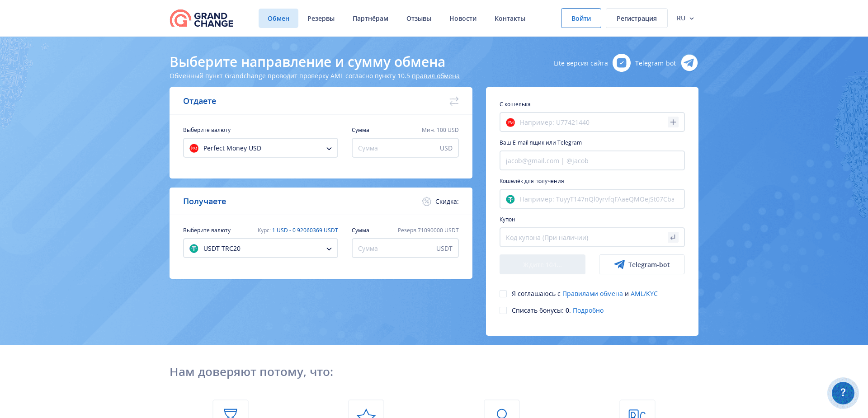Click the Grand Change logo
The height and width of the screenshot is (418, 868).
tap(201, 19)
